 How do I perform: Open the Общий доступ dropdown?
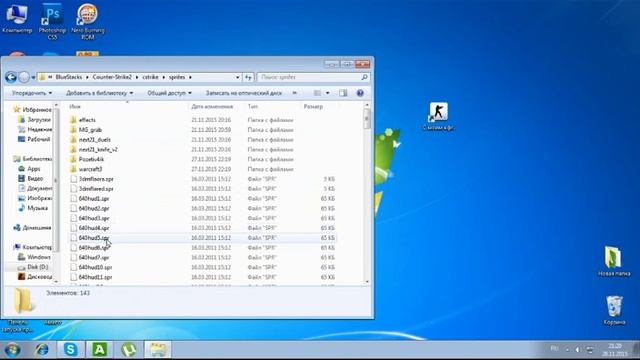tap(169, 93)
